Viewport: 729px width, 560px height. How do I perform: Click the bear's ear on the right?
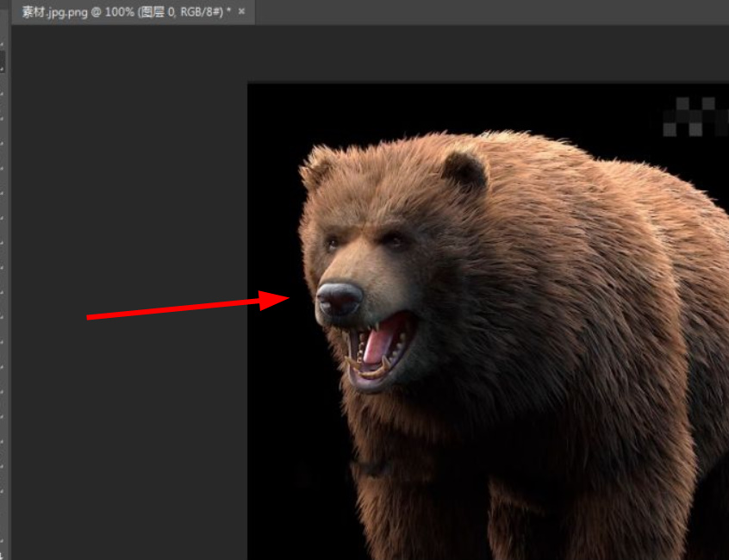click(465, 170)
